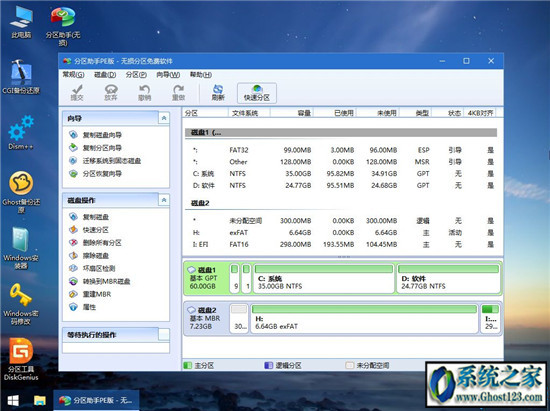Select the I: partition block on 磁盘2
This screenshot has height=411, width=550.
(490, 318)
